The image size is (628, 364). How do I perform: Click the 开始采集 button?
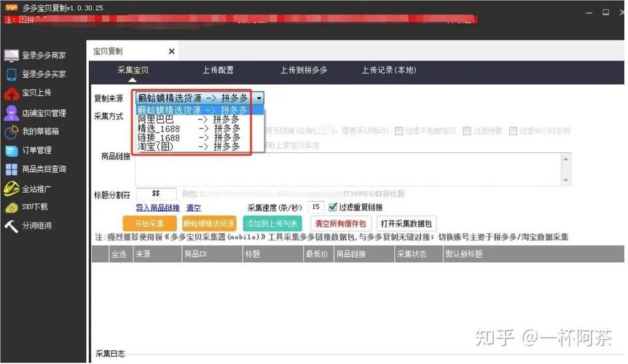149,223
